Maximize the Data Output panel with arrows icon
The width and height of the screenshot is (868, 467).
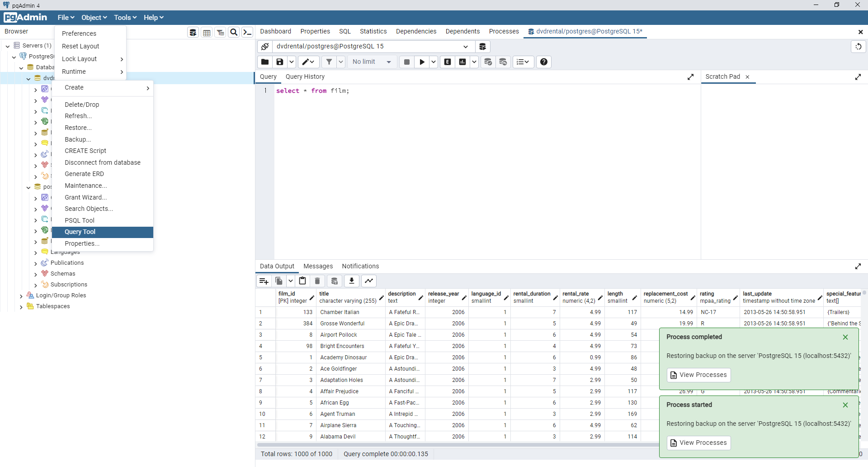pyautogui.click(x=858, y=267)
